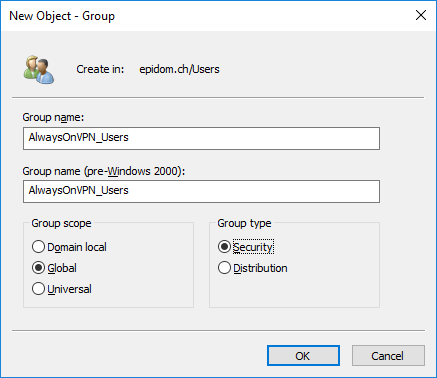Select the Domain local scope option

coord(69,247)
